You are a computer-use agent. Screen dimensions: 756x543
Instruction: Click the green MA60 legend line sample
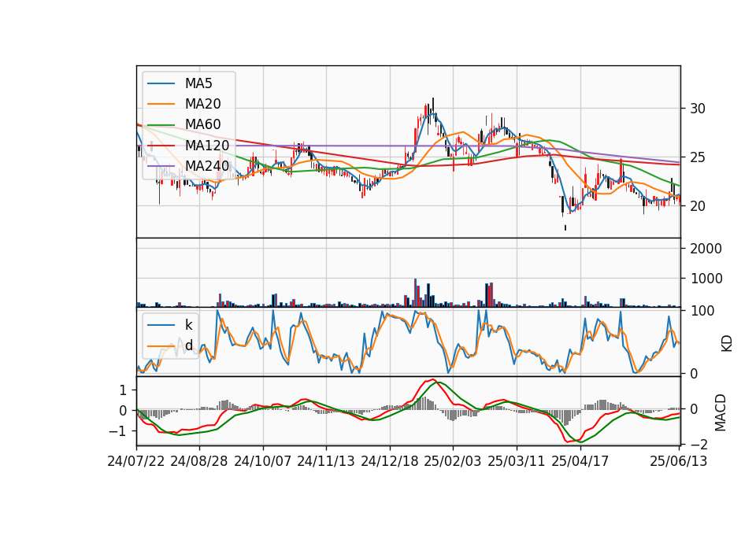(x=161, y=124)
